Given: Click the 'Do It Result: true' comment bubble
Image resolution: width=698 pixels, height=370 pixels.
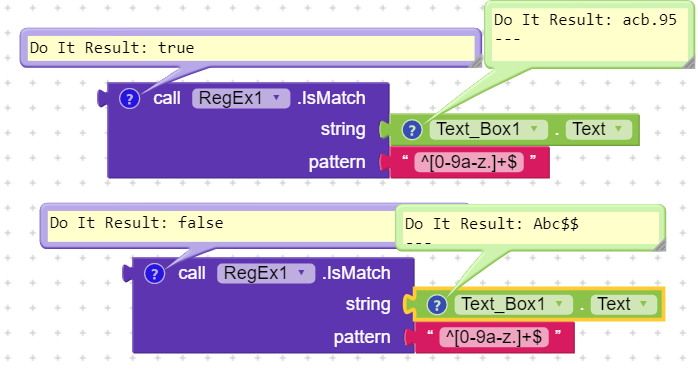Looking at the screenshot, I should [251, 48].
